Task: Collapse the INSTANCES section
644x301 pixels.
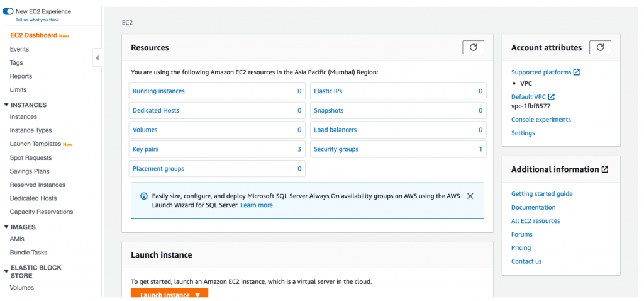Action: 6,105
